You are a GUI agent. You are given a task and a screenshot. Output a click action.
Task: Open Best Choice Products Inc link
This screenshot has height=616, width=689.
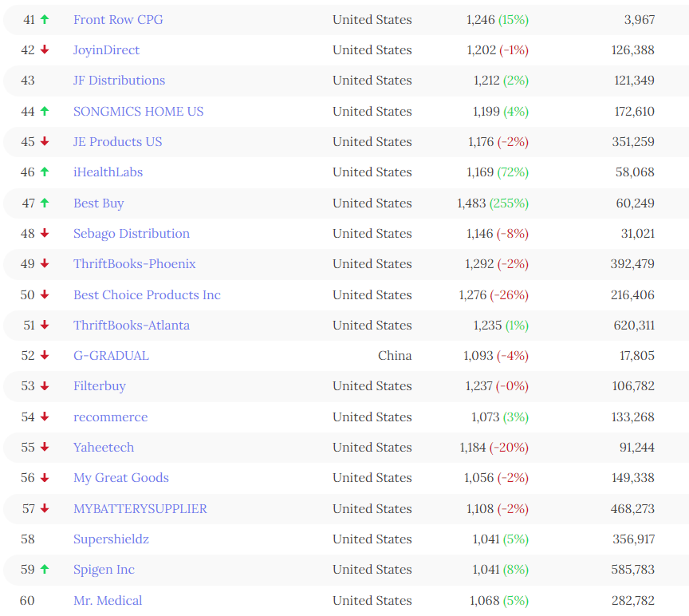coord(147,294)
